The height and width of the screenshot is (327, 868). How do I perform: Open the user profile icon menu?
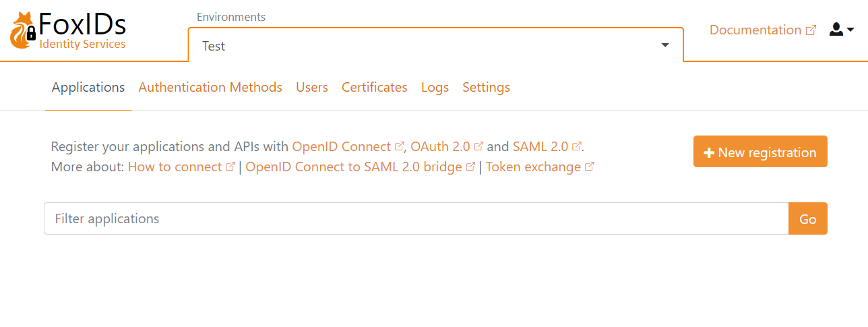(x=836, y=30)
